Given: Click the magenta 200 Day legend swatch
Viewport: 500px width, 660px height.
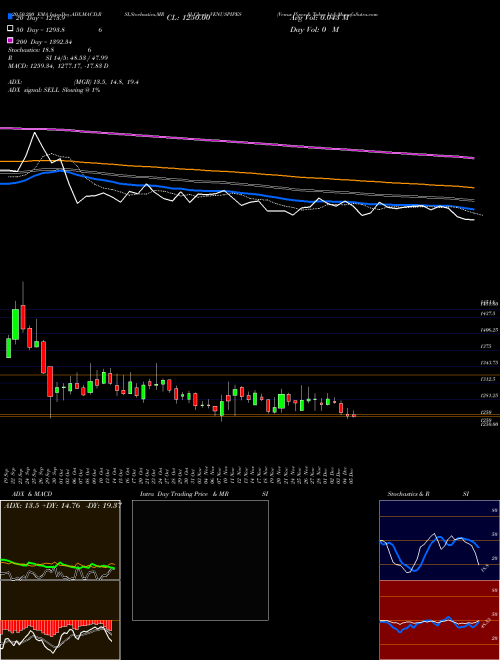Looking at the screenshot, I should point(10,40).
